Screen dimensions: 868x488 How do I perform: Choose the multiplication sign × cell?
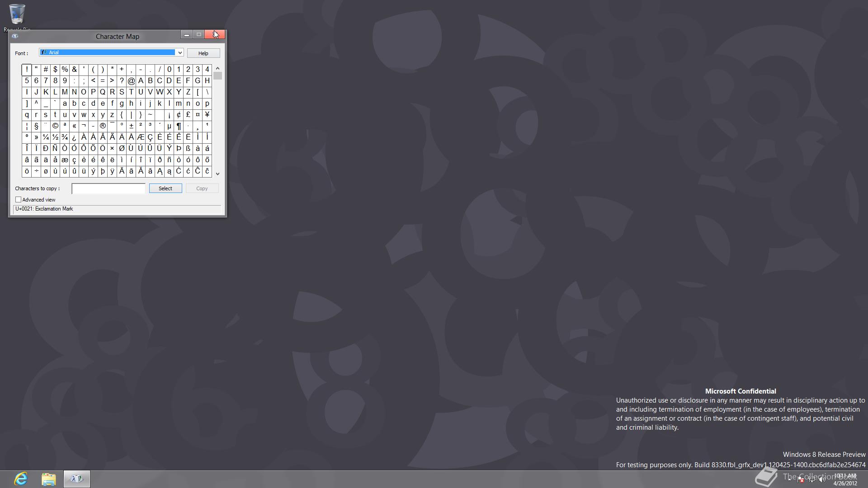pyautogui.click(x=112, y=149)
